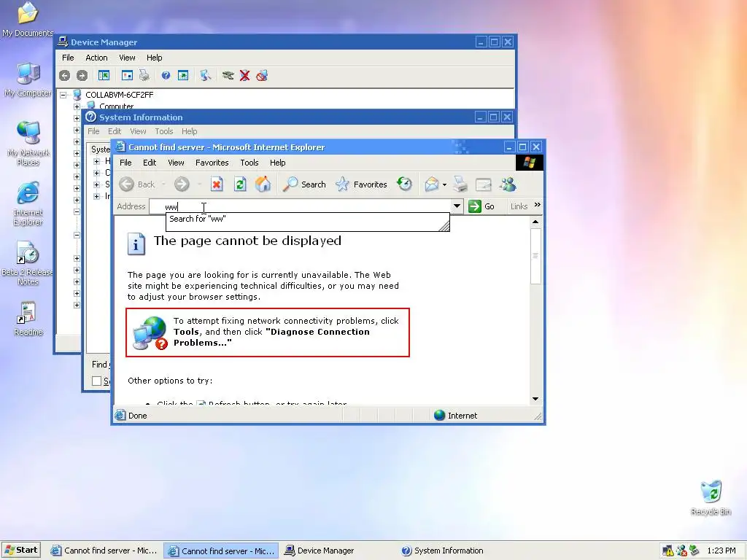
Task: Open the Tools menu in System Information
Action: pos(164,131)
